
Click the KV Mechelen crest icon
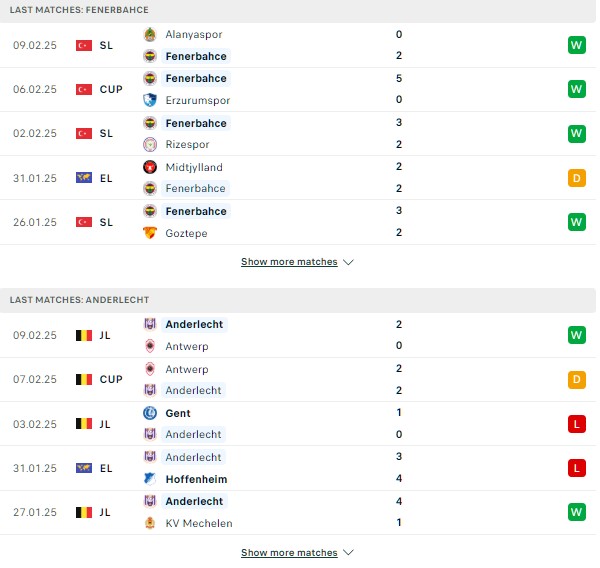(150, 523)
